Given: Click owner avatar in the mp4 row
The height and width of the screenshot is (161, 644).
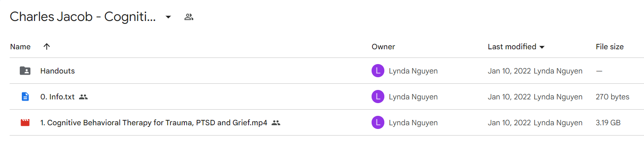Looking at the screenshot, I should click(378, 122).
